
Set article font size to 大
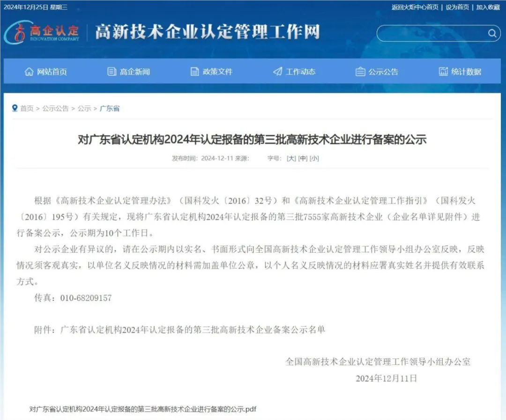tap(291, 159)
